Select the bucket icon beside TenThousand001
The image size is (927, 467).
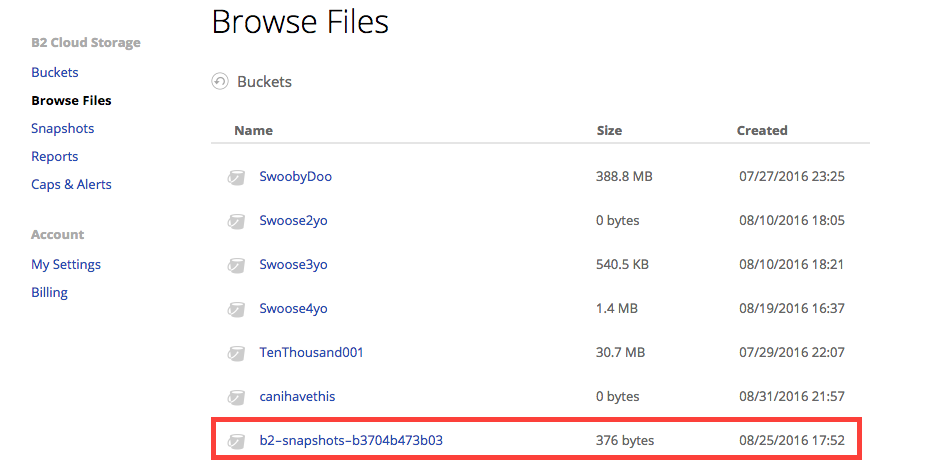(x=236, y=354)
